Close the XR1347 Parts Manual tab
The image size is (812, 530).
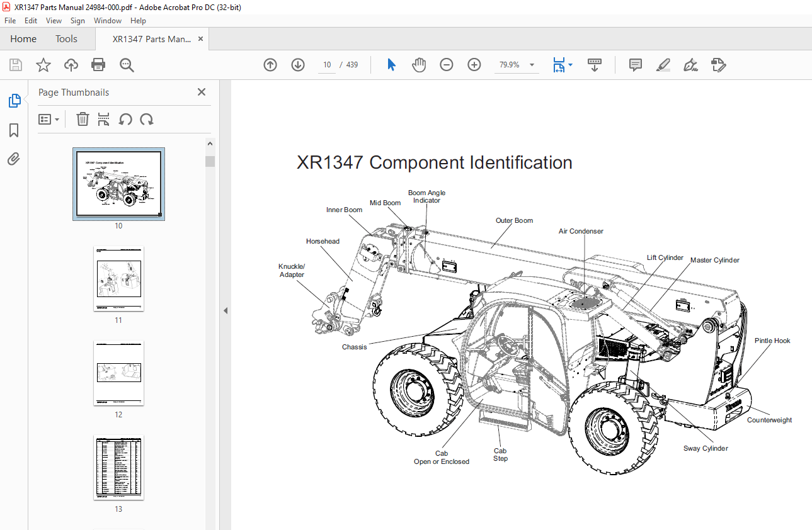[201, 39]
